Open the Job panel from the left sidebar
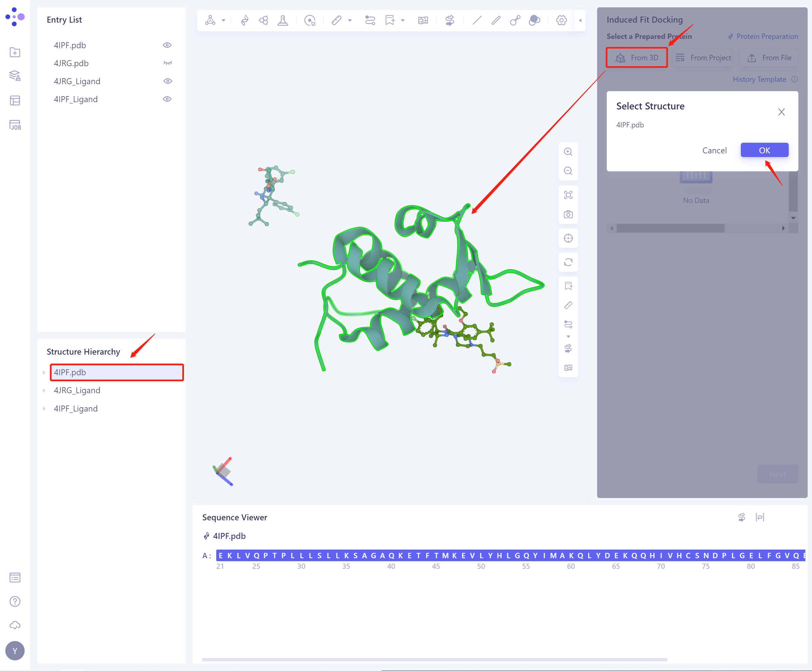 [x=15, y=125]
